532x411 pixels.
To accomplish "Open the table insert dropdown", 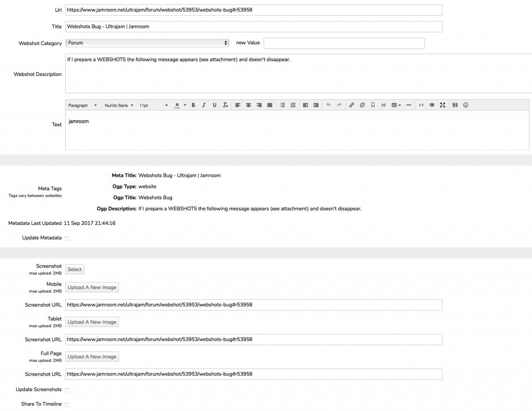I will [396, 105].
